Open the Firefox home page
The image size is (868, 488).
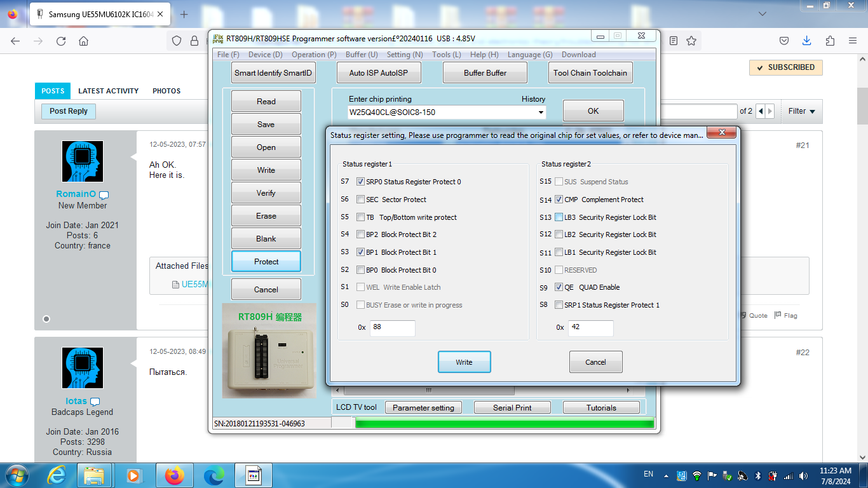pos(83,41)
